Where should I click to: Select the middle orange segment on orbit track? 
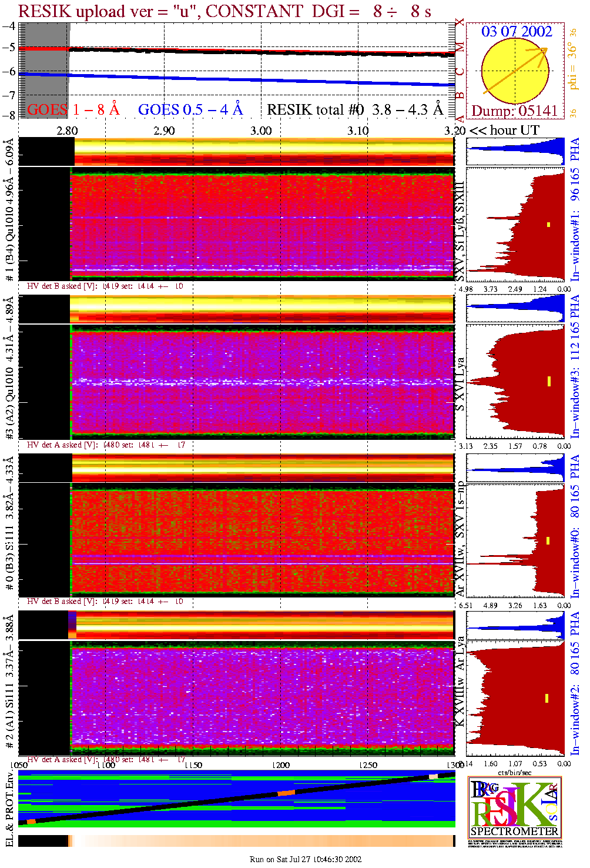click(286, 793)
